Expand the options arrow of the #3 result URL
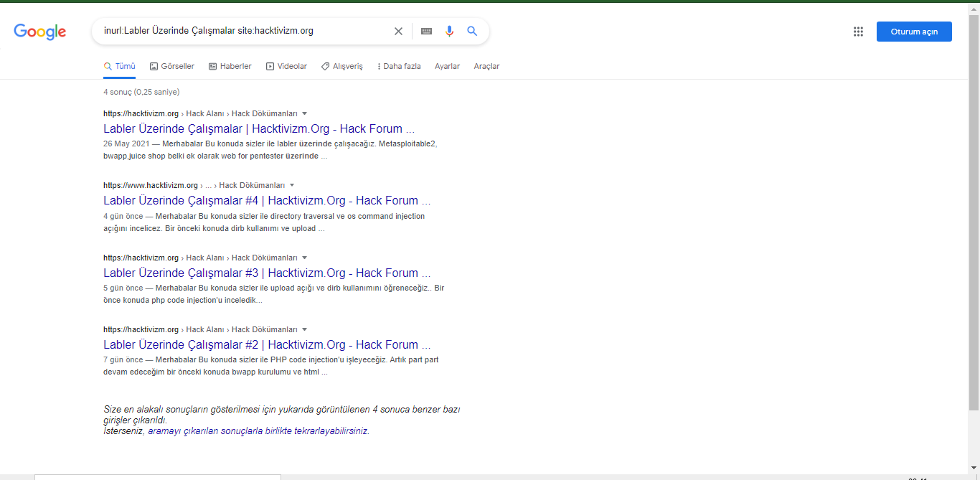980x480 pixels. 304,258
